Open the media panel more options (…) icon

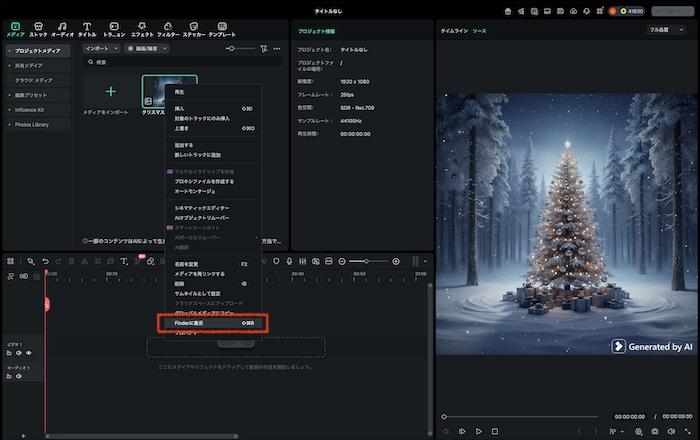277,48
